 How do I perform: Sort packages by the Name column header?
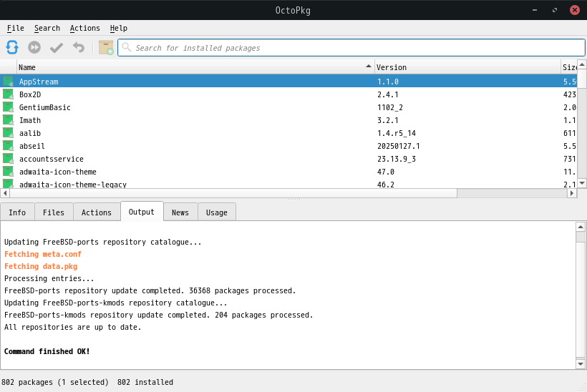tap(193, 67)
